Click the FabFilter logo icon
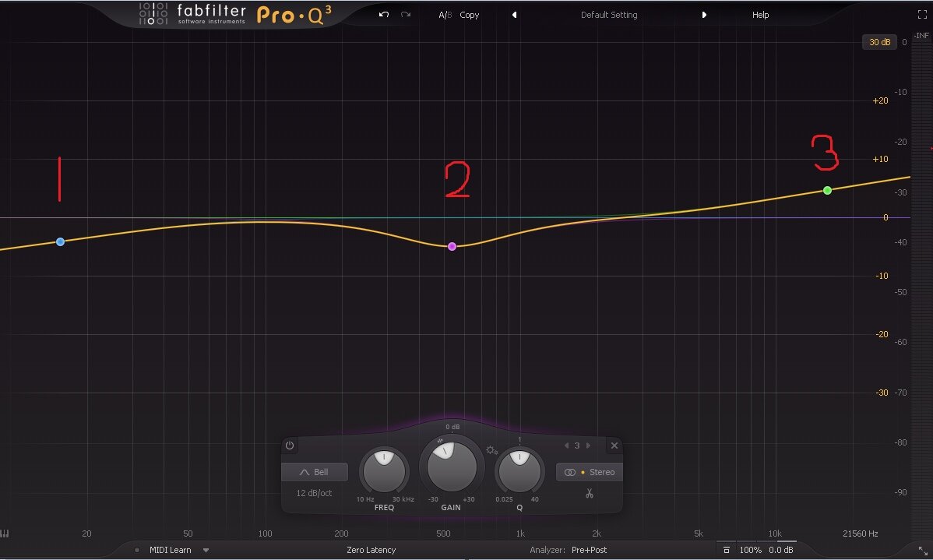 click(x=153, y=14)
